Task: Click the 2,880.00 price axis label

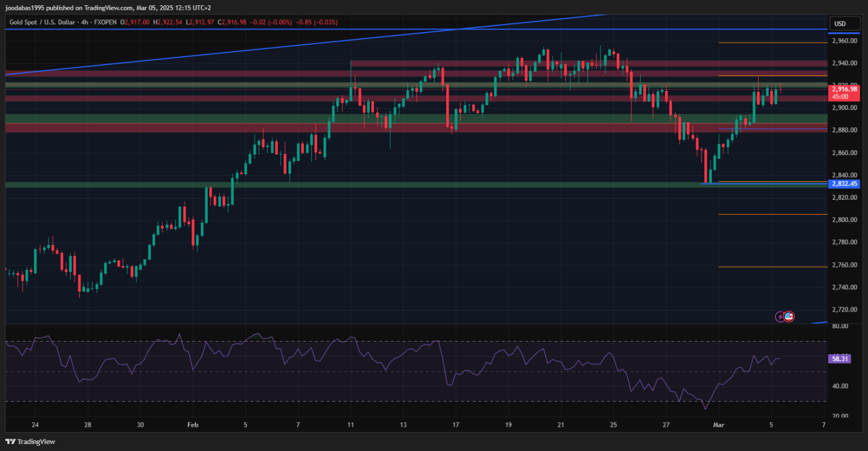Action: (844, 130)
